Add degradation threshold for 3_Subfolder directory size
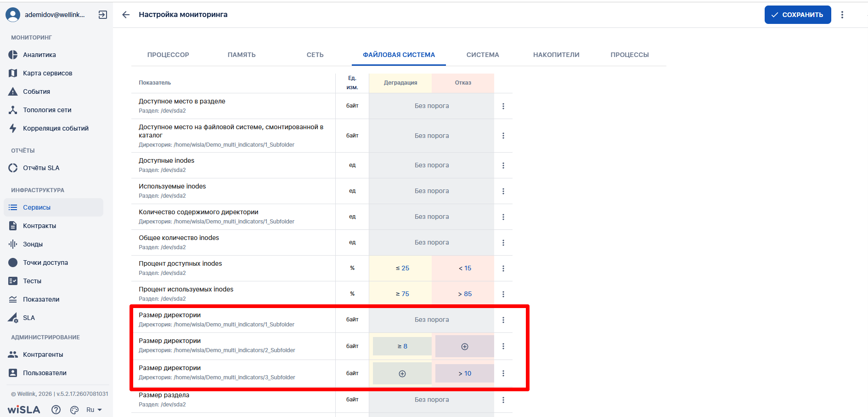Viewport: 868px width, 417px height. point(402,374)
